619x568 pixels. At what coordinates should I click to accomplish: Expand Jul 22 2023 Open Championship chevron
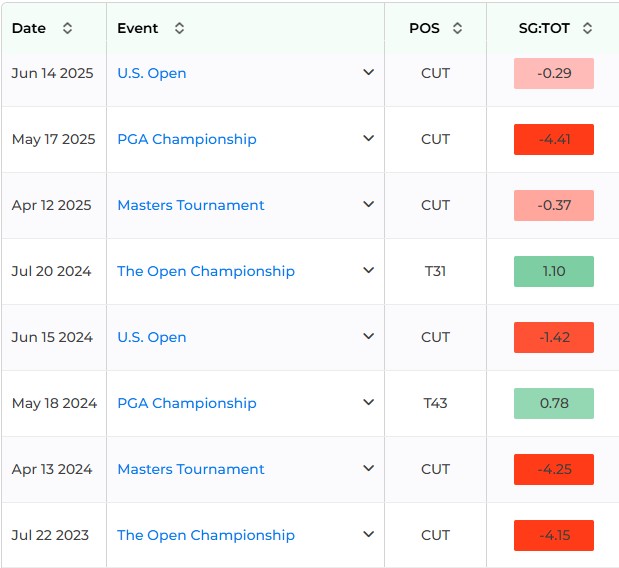tap(368, 534)
